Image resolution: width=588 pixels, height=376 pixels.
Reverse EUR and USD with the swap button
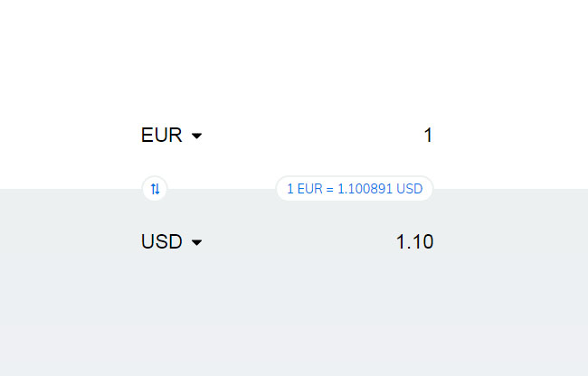click(x=155, y=189)
